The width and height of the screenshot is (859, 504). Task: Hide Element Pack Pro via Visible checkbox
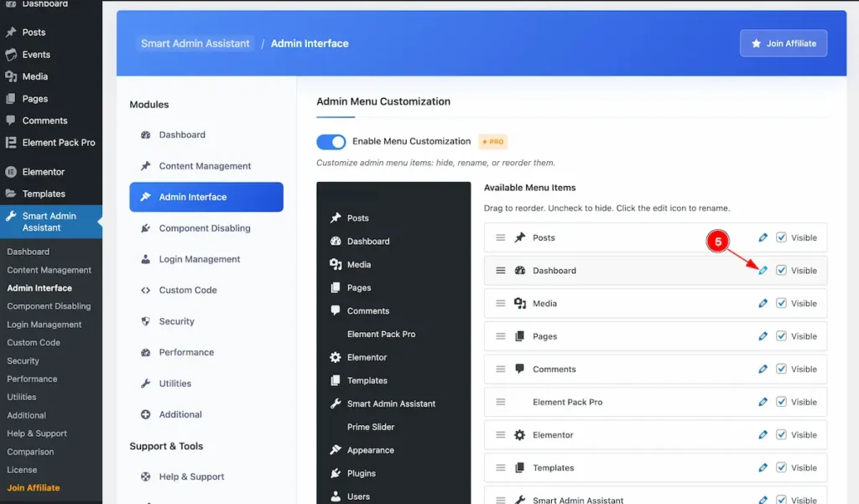(781, 402)
